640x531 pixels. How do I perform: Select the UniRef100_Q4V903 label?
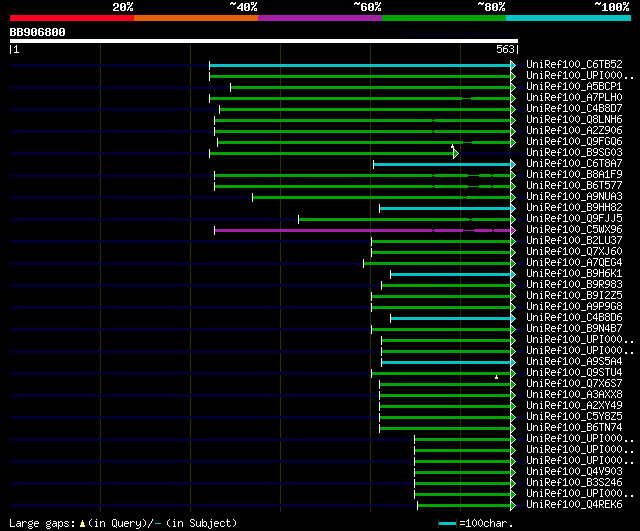tap(574, 472)
